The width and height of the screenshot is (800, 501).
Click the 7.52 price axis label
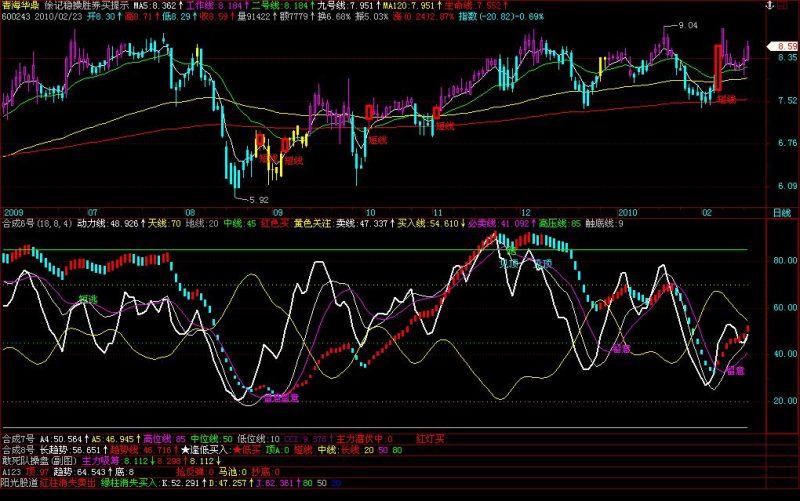[x=788, y=101]
